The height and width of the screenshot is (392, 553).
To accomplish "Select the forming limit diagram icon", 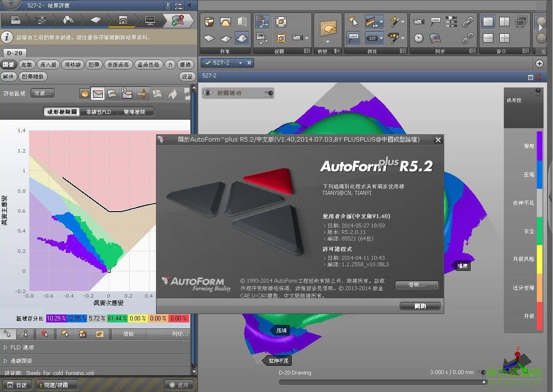I will click(98, 93).
